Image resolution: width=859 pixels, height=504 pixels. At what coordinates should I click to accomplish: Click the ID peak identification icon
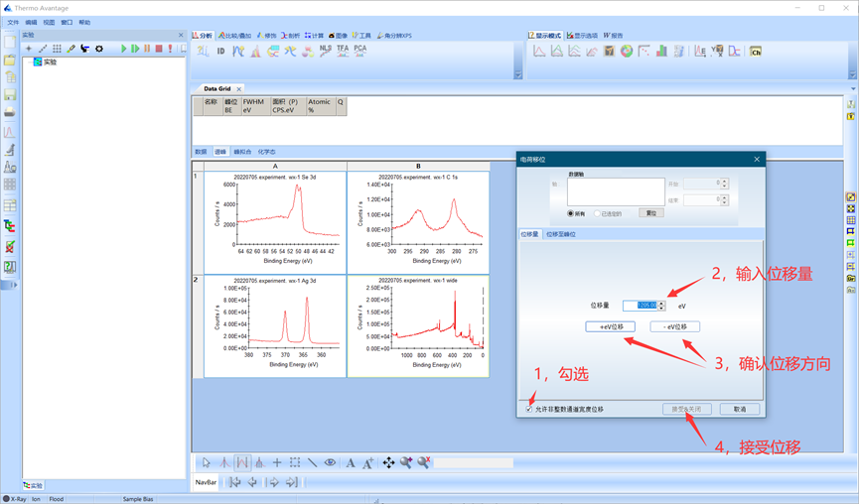(220, 51)
